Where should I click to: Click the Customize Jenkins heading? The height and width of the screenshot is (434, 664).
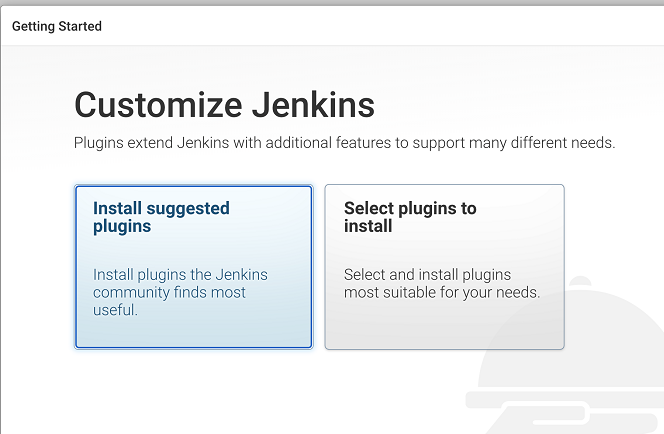point(224,105)
